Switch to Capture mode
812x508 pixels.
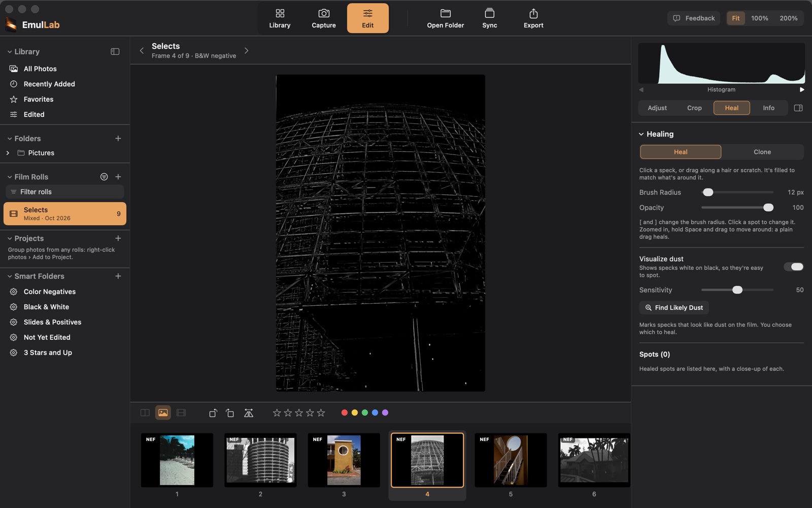pos(324,18)
